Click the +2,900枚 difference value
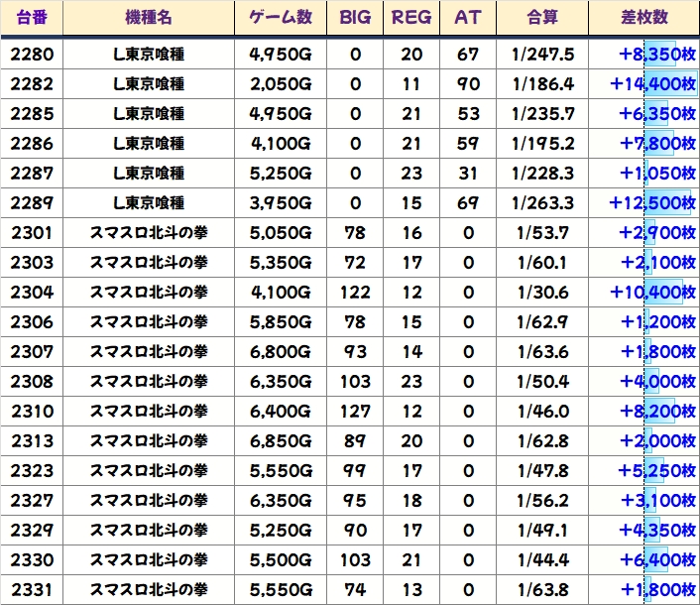This screenshot has width=700, height=605. click(x=657, y=233)
